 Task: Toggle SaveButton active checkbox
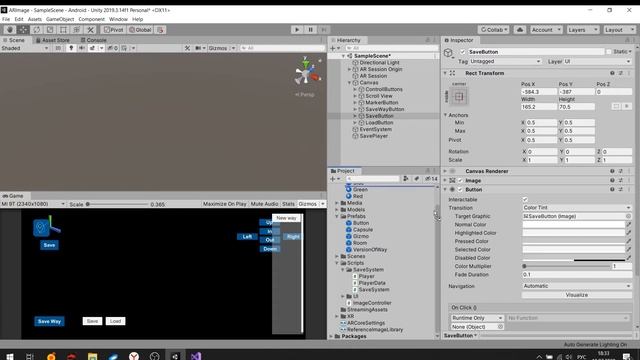(x=462, y=52)
